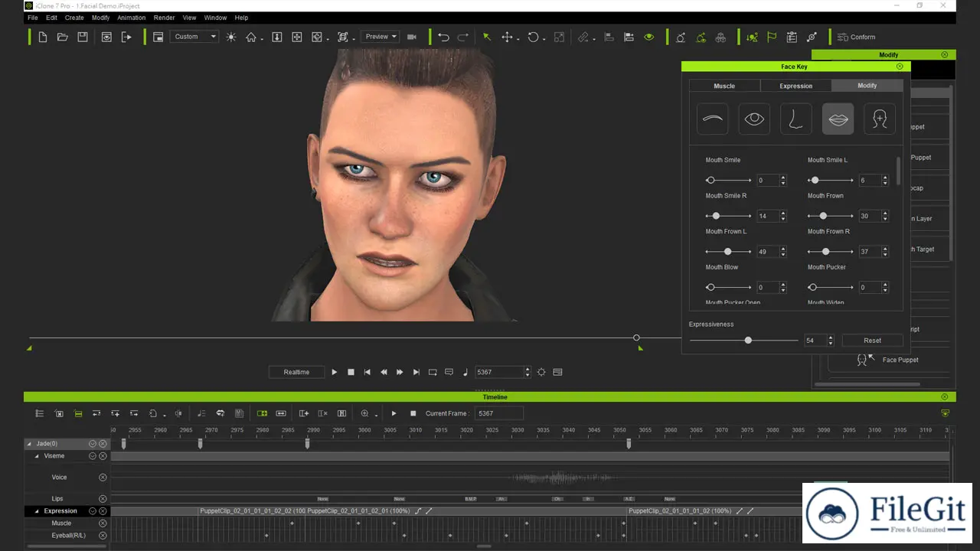This screenshot has height=551, width=980.
Task: Click the Expressiveness slider handle
Action: pos(748,341)
